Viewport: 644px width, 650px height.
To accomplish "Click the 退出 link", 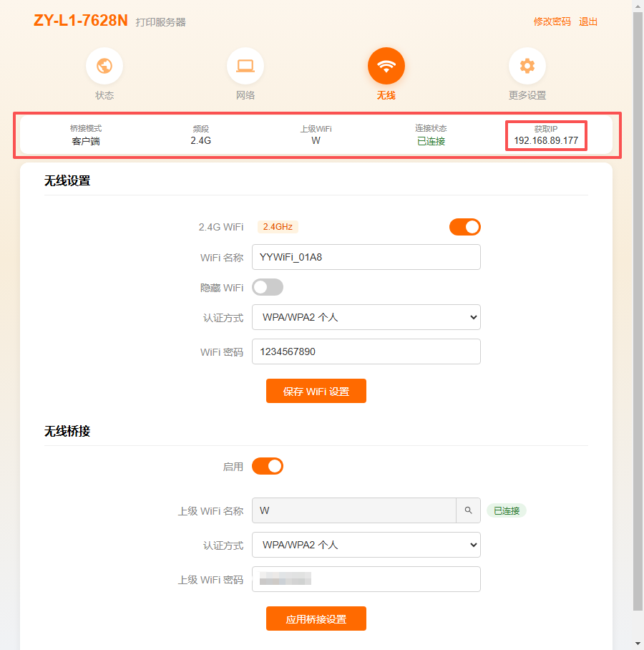I will pyautogui.click(x=588, y=21).
